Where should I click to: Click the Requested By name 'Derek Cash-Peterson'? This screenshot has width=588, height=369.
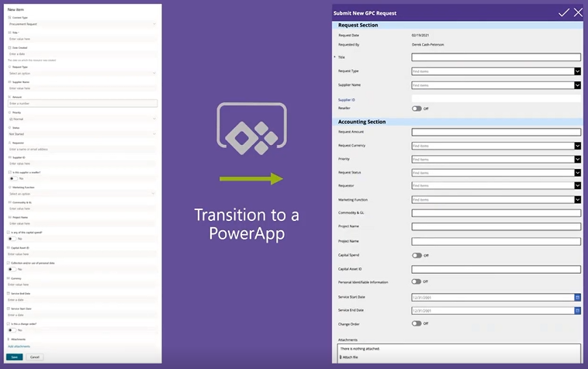point(427,45)
